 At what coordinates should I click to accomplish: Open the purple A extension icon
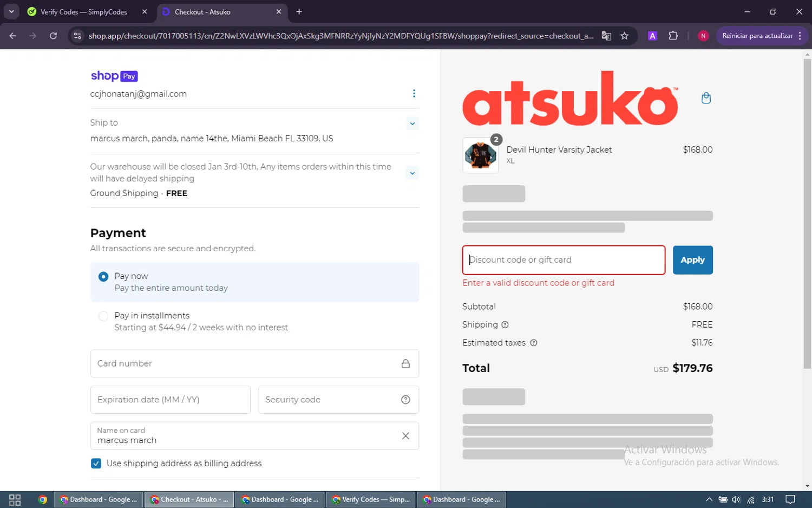click(652, 36)
